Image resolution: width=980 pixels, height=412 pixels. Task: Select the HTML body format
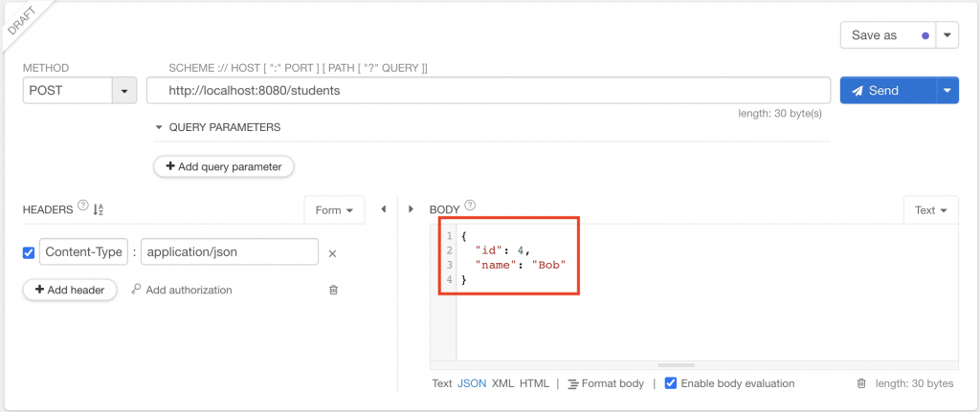click(x=534, y=383)
